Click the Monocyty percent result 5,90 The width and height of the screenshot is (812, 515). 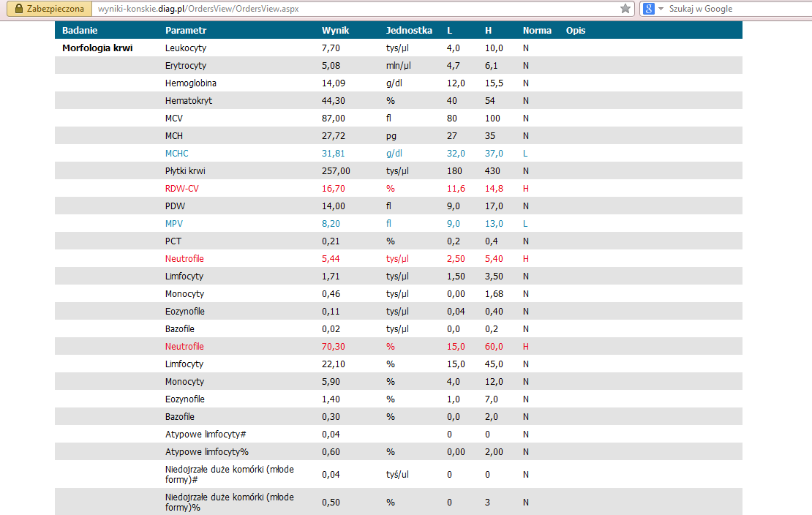[331, 382]
